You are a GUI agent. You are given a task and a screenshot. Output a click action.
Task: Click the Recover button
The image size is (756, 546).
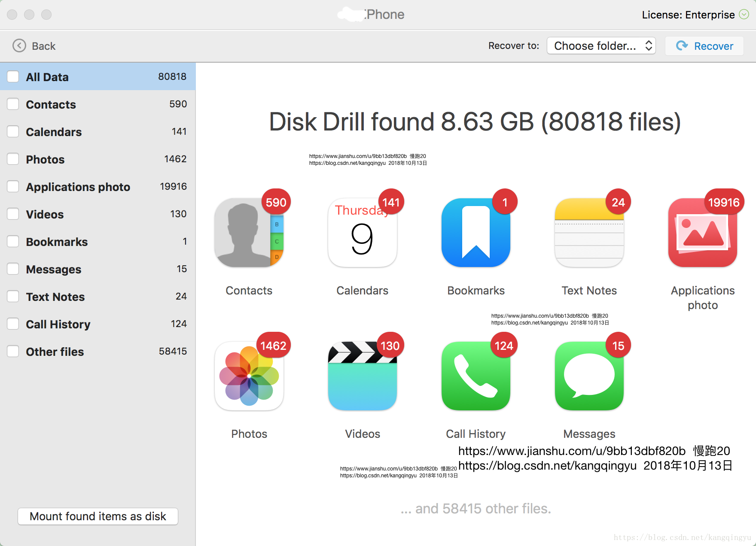(704, 45)
